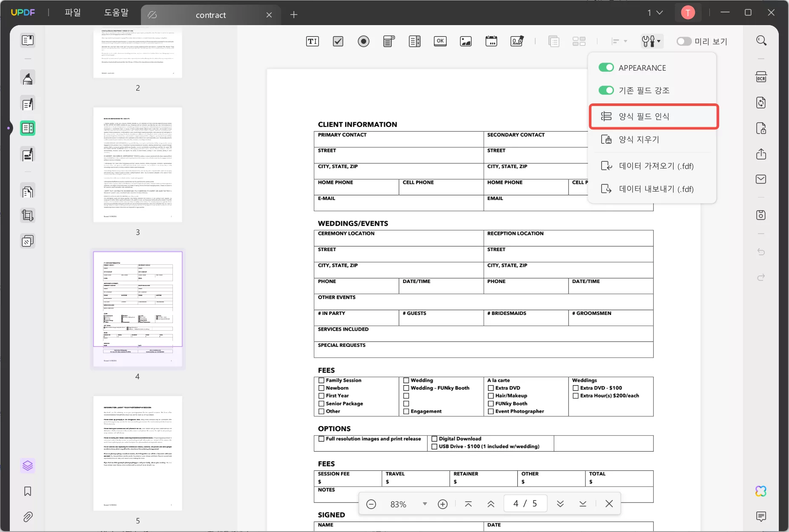The height and width of the screenshot is (532, 789).
Task: Click the Share/export icon
Action: coord(761,154)
